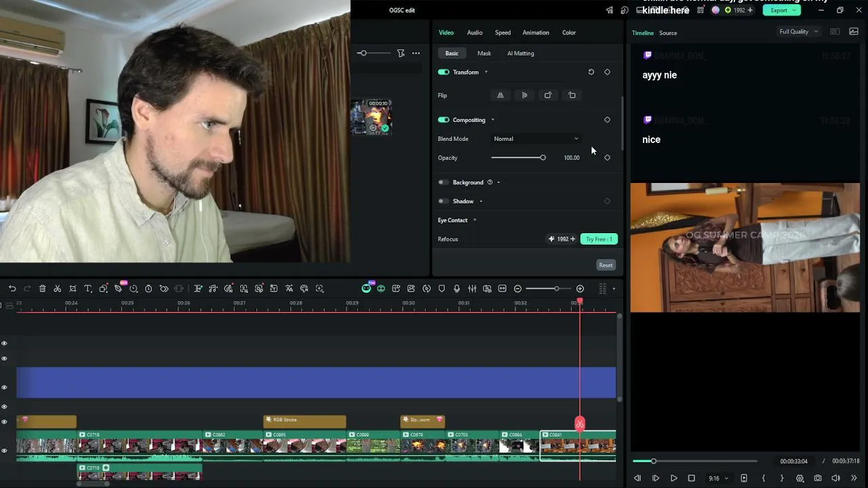The width and height of the screenshot is (868, 488).
Task: Turn off the Compositing toggle
Action: (443, 120)
